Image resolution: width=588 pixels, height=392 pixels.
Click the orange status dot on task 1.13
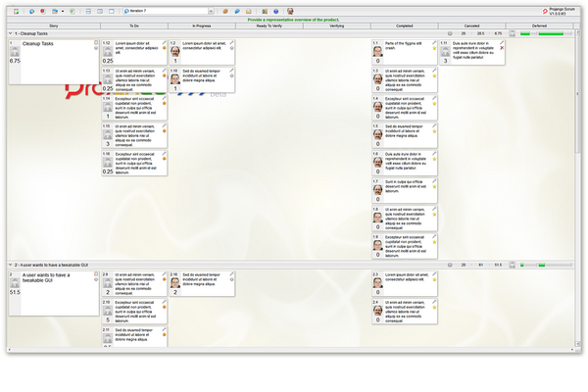coord(165,75)
